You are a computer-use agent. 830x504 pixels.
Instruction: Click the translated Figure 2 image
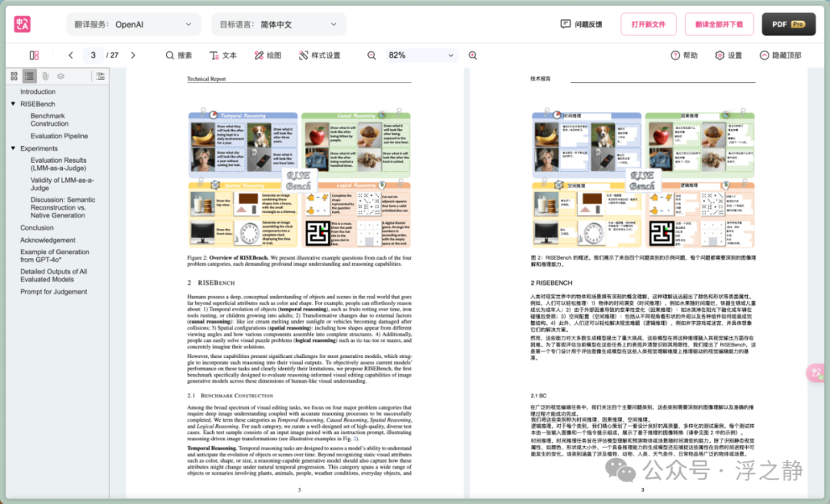643,180
